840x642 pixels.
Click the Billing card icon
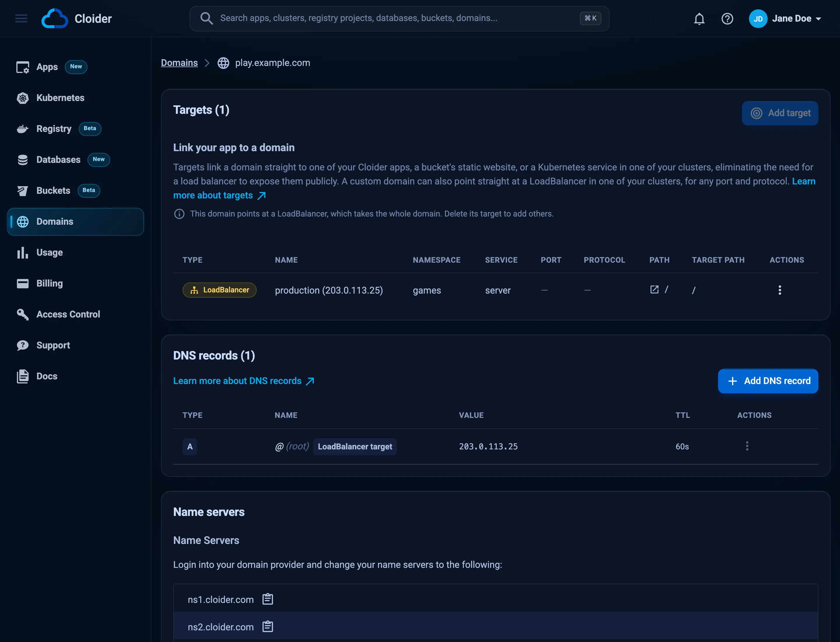tap(22, 284)
